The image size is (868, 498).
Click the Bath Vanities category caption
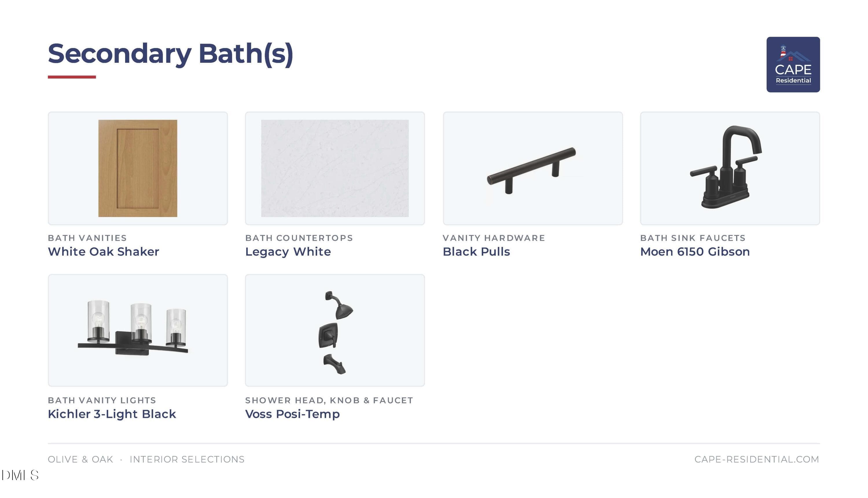click(87, 238)
